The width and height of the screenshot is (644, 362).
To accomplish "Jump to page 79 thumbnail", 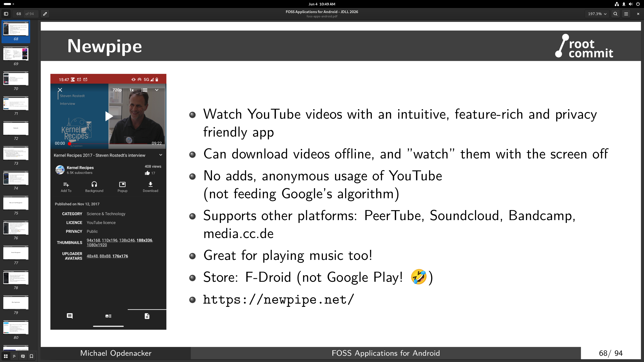I will click(x=16, y=302).
